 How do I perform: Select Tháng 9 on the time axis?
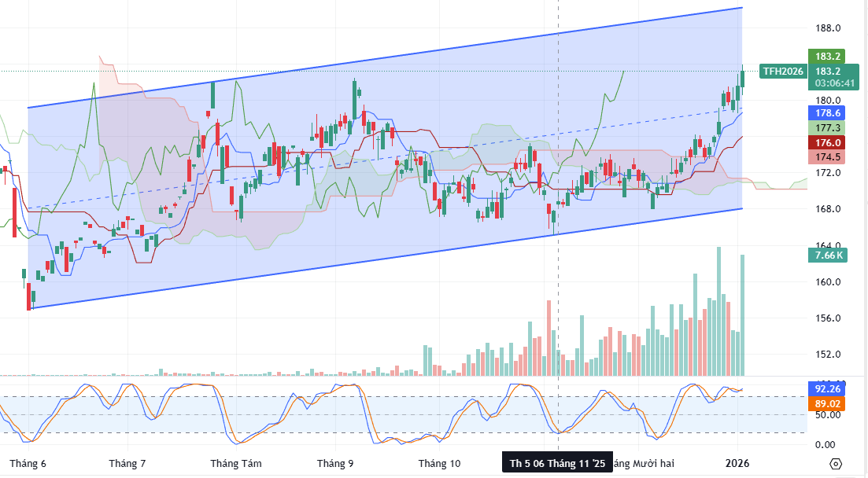(x=335, y=464)
